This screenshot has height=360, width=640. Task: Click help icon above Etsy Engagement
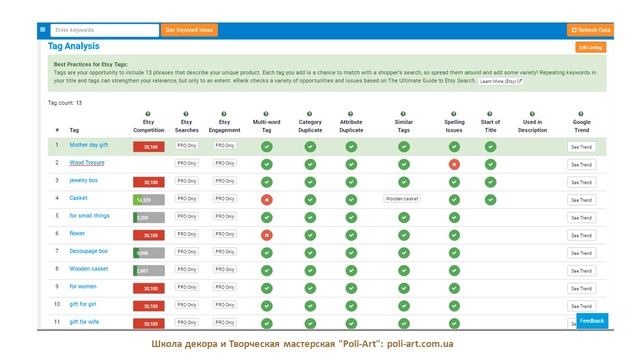(224, 114)
